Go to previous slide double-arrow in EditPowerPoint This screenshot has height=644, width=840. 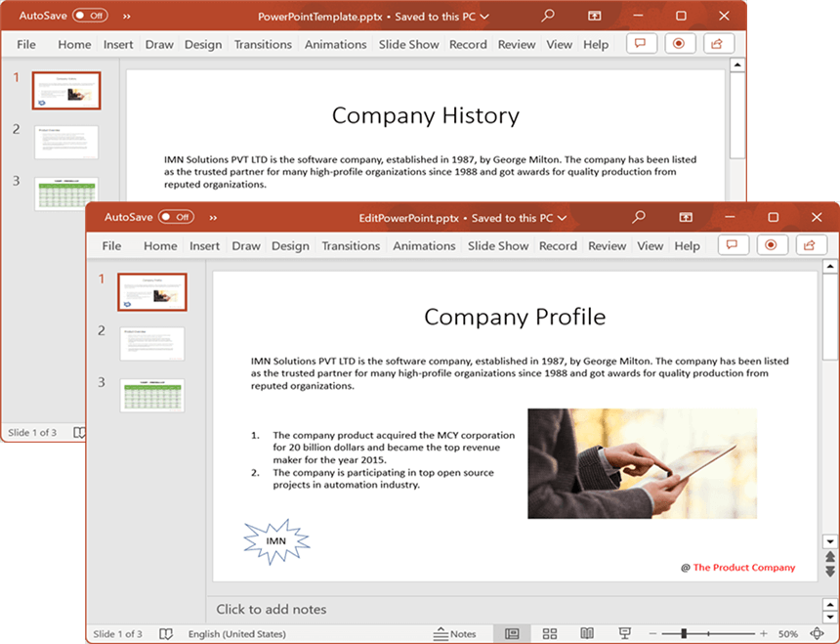pos(830,557)
